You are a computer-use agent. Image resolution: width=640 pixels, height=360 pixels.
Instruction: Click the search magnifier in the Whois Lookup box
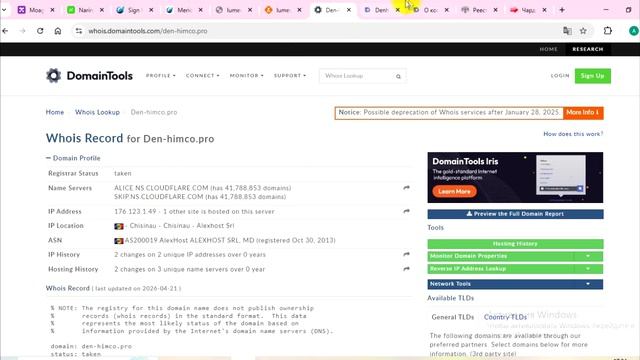pyautogui.click(x=398, y=76)
